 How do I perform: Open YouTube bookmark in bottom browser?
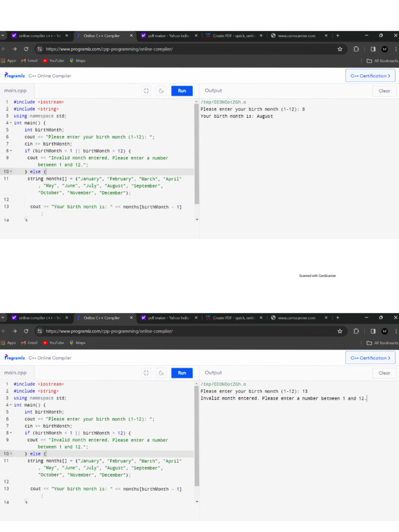tap(54, 343)
